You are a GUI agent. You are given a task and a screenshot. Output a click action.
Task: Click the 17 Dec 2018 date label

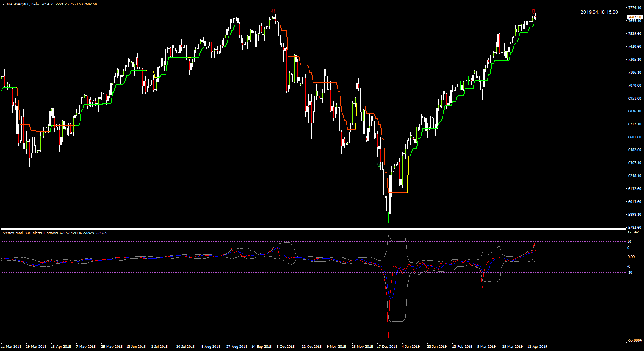coord(387,347)
